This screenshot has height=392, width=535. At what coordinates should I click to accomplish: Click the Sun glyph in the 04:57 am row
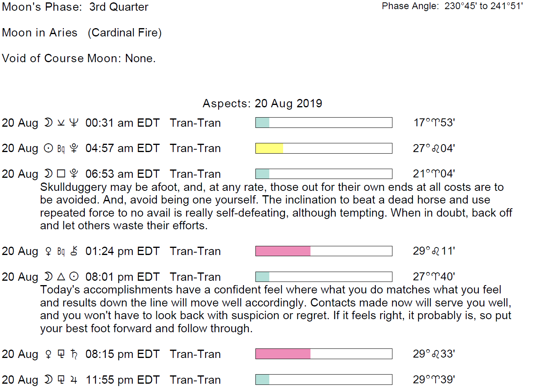point(48,148)
